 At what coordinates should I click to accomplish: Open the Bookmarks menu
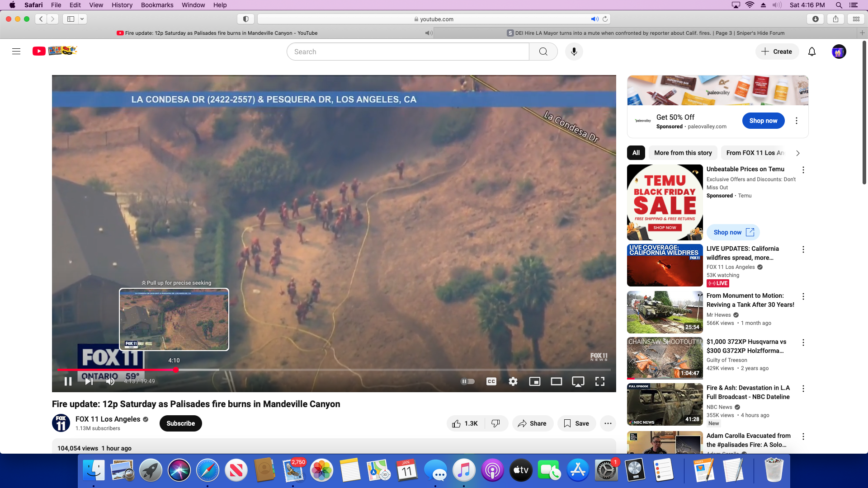point(157,5)
